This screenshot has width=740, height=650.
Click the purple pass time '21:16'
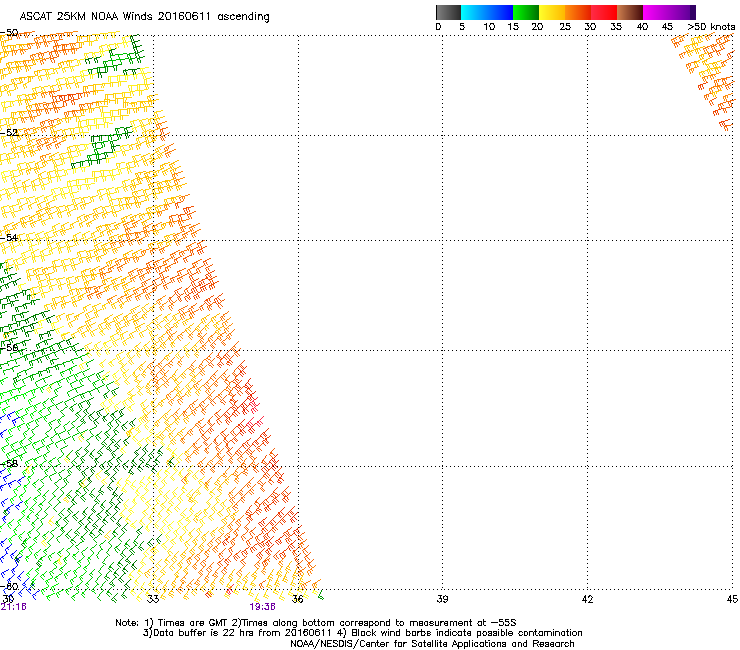tap(13, 607)
